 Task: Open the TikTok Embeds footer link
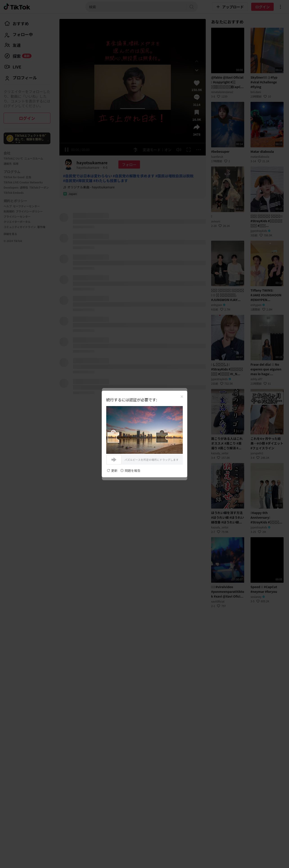click(14, 193)
